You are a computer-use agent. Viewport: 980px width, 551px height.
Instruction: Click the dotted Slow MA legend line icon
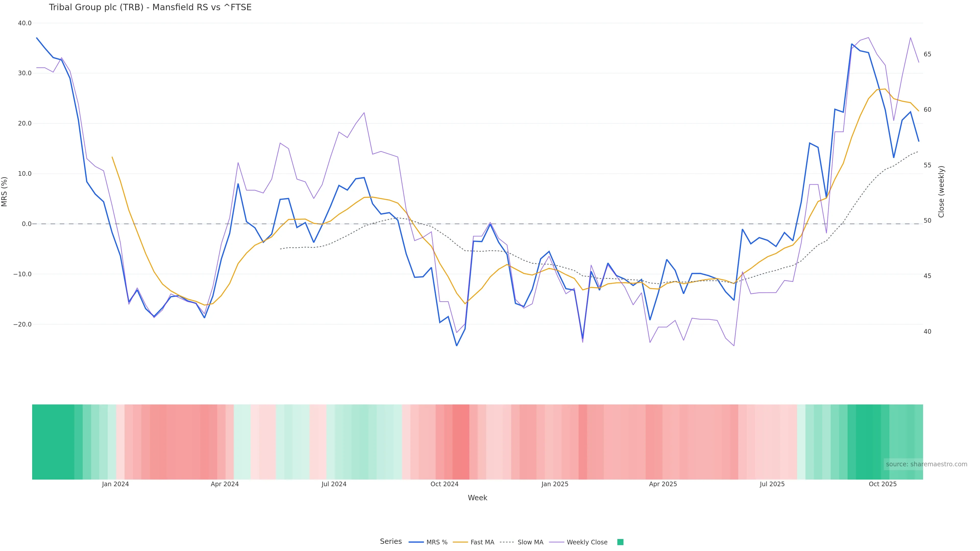507,542
